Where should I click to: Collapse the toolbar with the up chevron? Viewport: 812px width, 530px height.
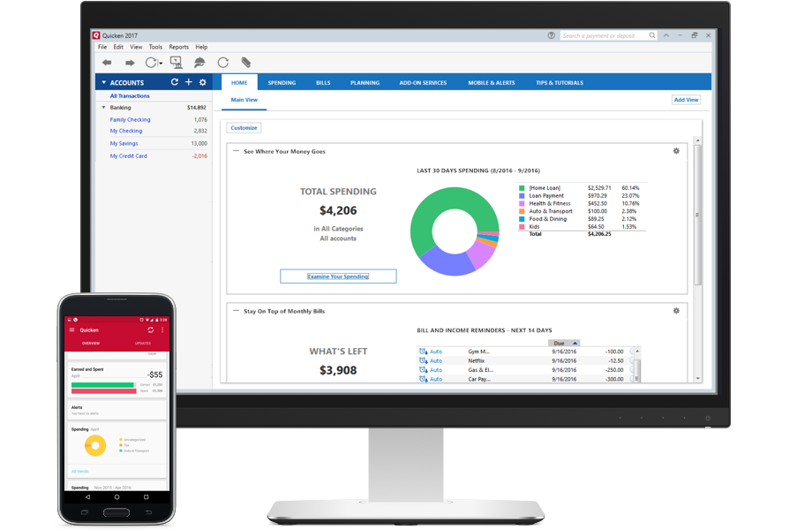(x=666, y=35)
